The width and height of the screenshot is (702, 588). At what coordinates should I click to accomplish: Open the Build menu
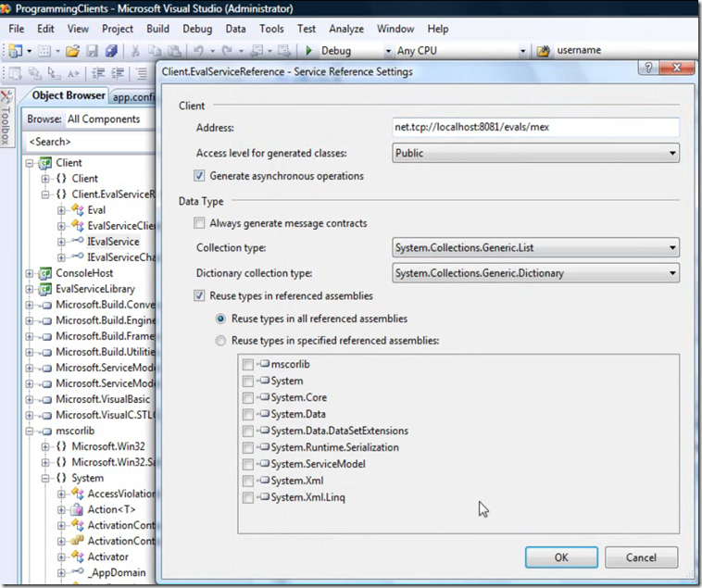tap(157, 29)
